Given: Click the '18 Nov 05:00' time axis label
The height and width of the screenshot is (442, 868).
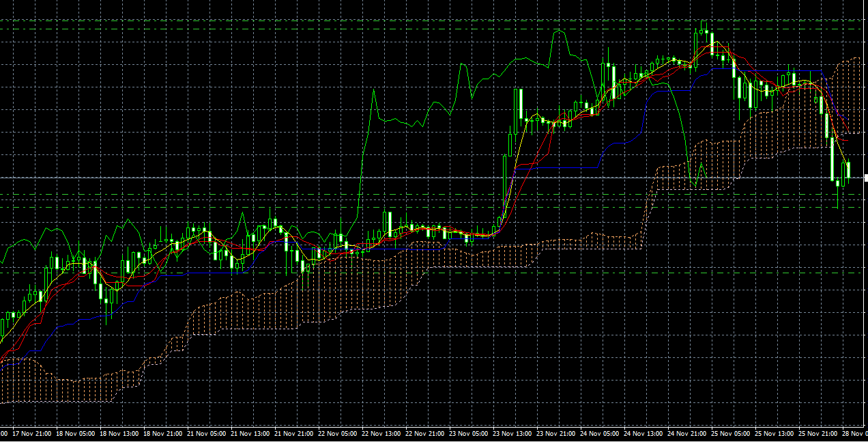Looking at the screenshot, I should (76, 433).
